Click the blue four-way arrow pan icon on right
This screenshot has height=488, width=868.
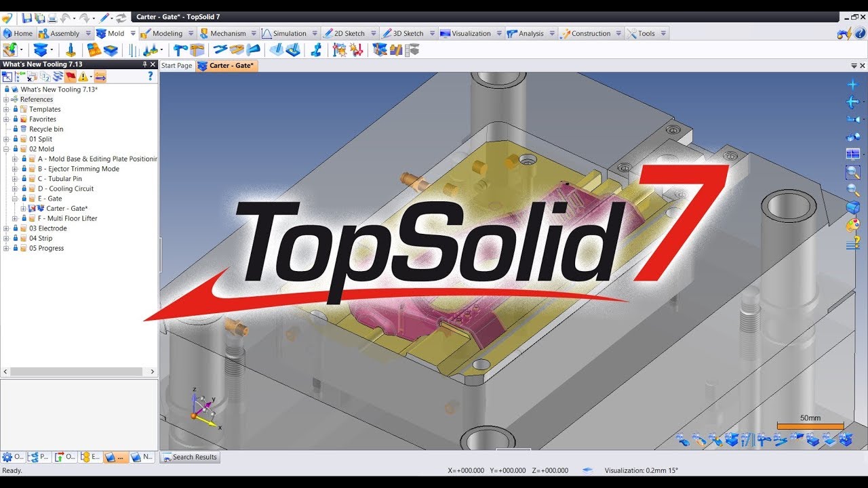tap(853, 84)
